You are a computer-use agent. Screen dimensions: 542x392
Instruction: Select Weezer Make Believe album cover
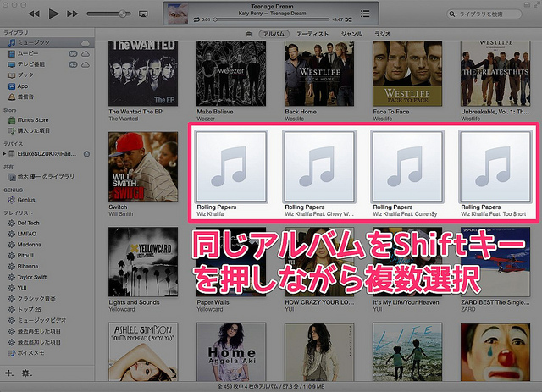tap(231, 74)
